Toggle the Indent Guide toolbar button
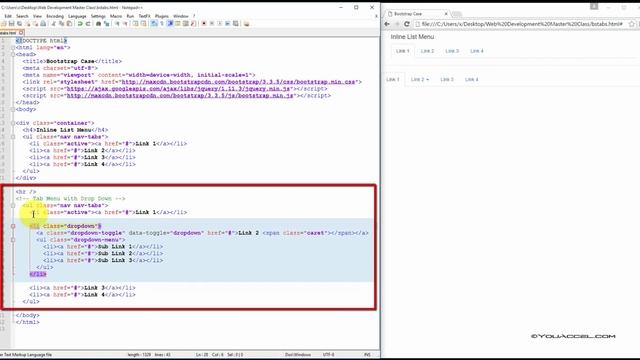This screenshot has width=640, height=360. tap(169, 24)
